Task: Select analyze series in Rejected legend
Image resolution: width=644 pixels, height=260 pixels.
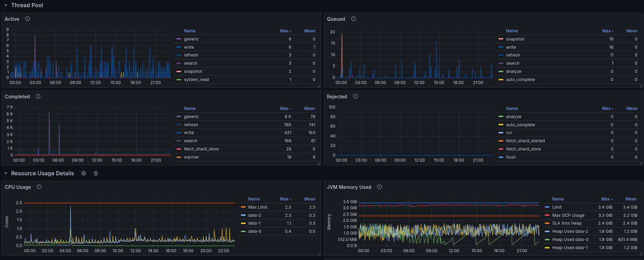Action: (514, 117)
